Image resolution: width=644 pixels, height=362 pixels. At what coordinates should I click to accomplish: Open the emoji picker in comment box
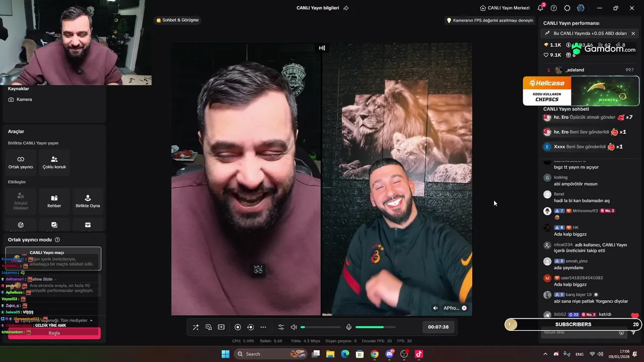[x=621, y=332]
